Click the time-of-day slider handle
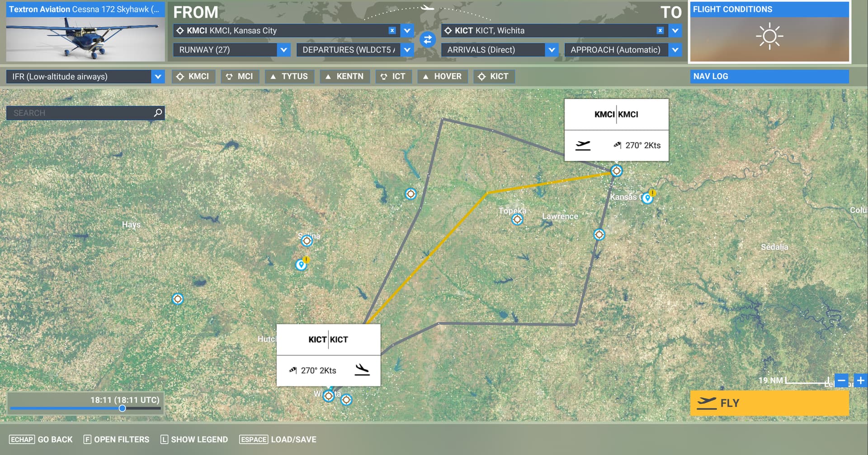 pos(122,408)
